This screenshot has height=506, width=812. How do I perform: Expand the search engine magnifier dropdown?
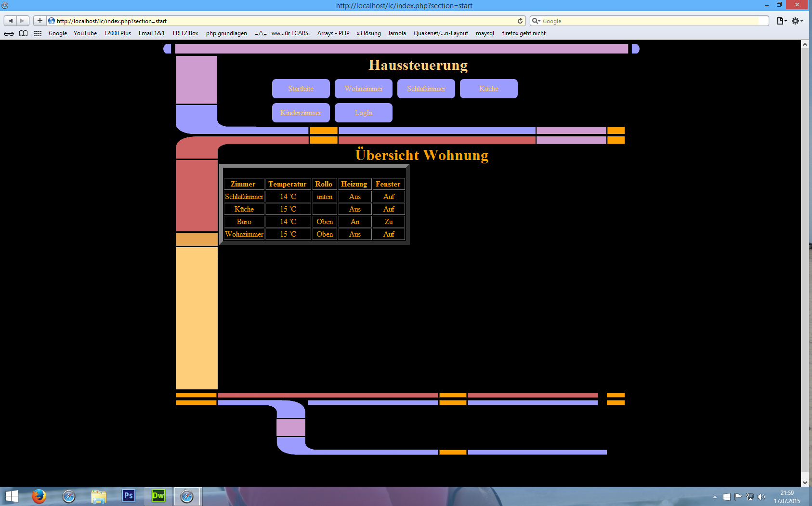536,21
